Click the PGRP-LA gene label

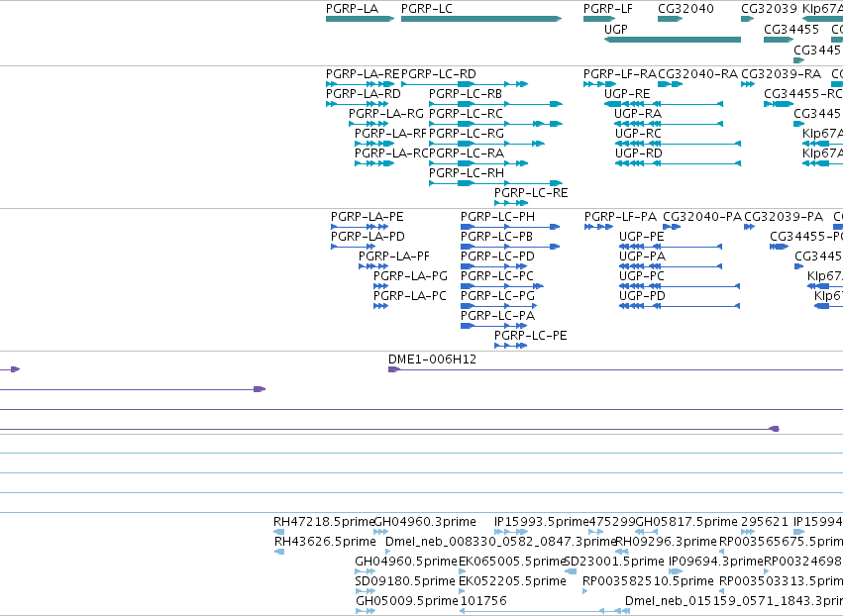[352, 9]
